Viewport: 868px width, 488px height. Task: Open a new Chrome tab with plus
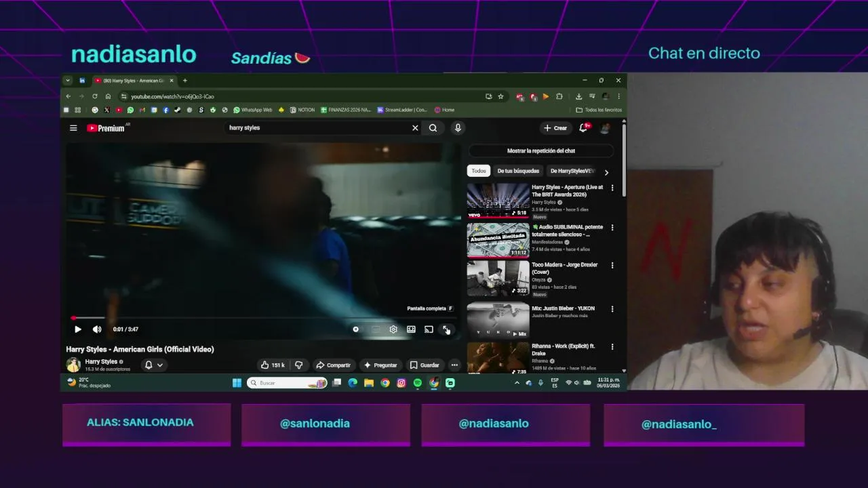pyautogui.click(x=184, y=81)
